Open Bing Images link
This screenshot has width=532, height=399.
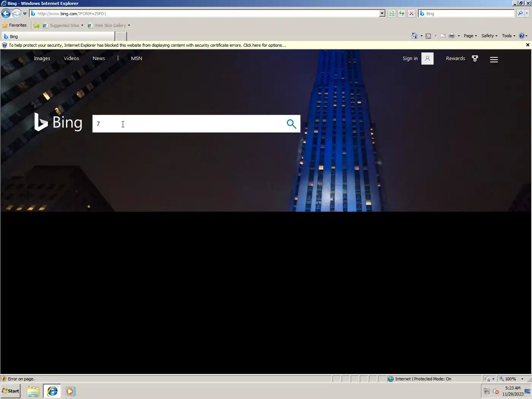(42, 59)
